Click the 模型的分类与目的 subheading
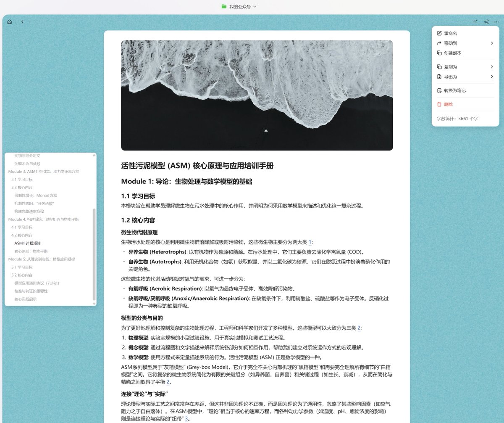The height and width of the screenshot is (423, 504). (142, 318)
